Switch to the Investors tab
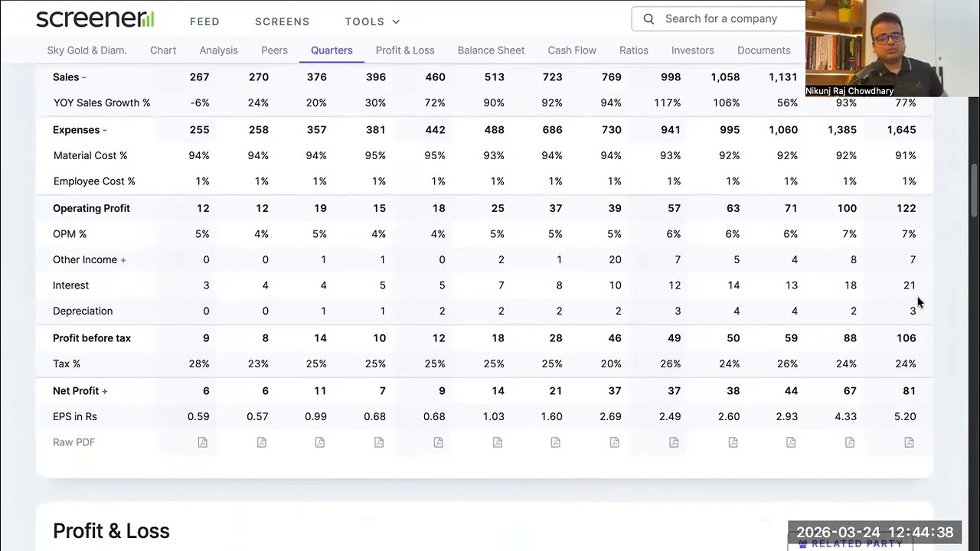The image size is (980, 551). click(x=693, y=51)
